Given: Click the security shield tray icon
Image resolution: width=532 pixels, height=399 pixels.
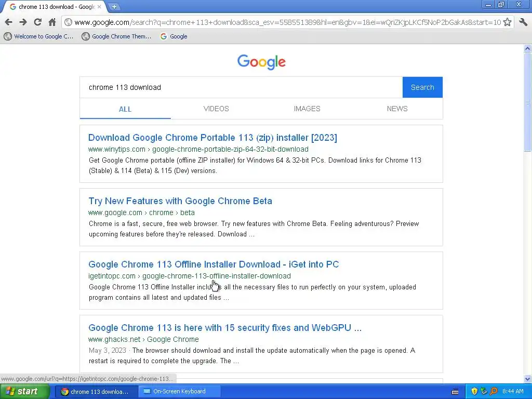Looking at the screenshot, I should [474, 392].
